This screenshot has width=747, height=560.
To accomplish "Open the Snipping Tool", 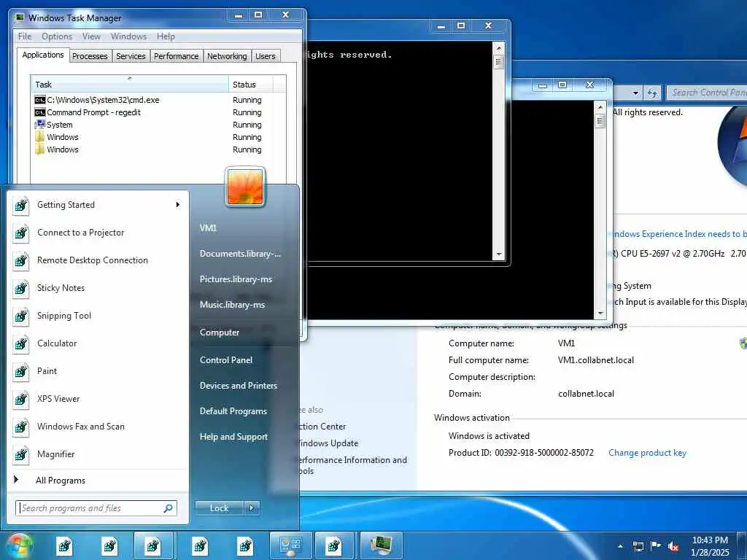I will (x=98, y=315).
